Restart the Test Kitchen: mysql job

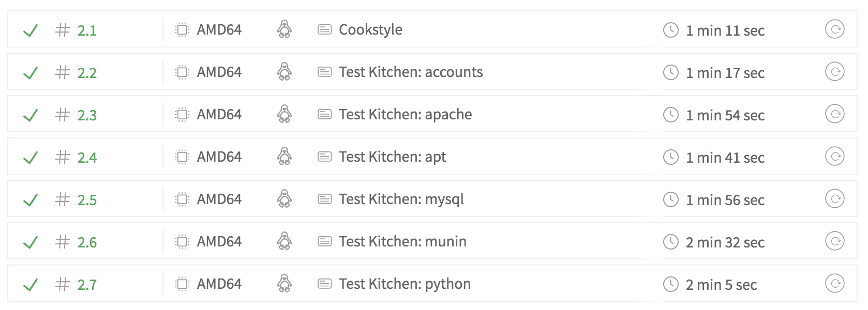coord(834,199)
